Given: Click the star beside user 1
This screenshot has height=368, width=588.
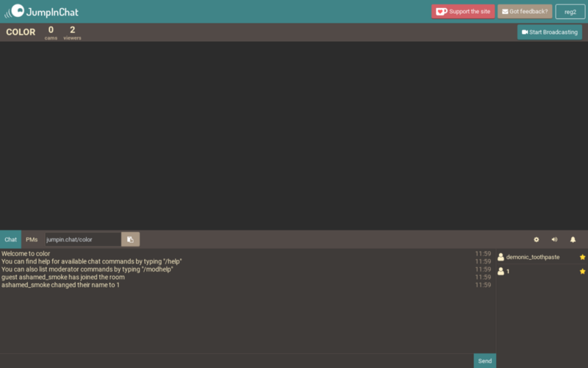Looking at the screenshot, I should 582,272.
